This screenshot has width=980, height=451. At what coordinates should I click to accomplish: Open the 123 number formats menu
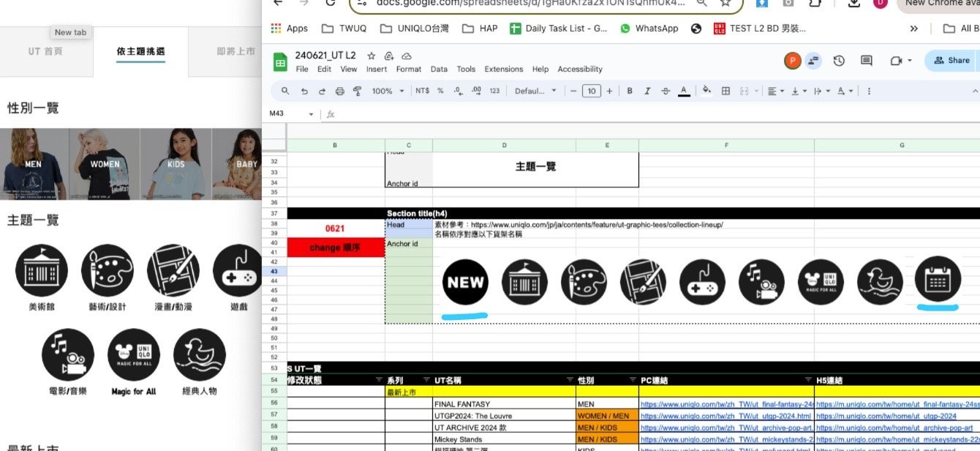coord(494,92)
